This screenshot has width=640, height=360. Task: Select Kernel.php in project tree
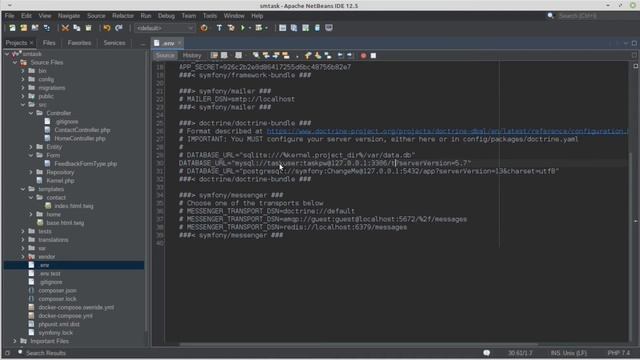60,181
